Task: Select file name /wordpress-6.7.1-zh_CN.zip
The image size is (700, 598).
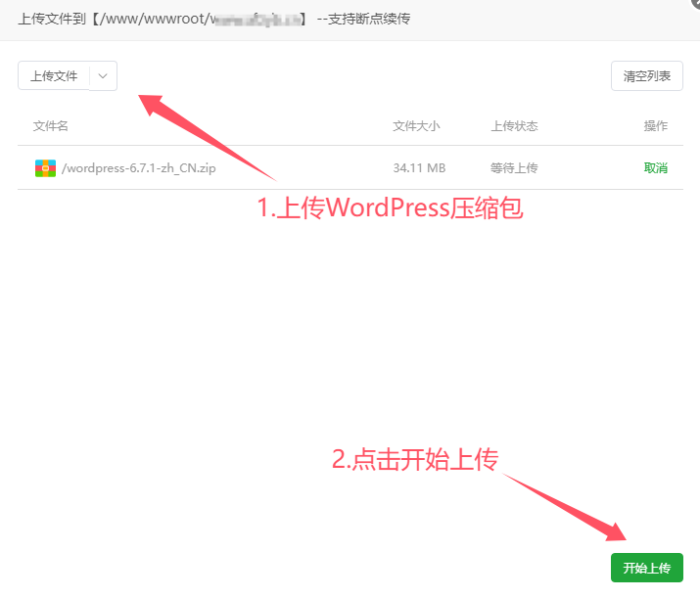Action: coord(139,168)
